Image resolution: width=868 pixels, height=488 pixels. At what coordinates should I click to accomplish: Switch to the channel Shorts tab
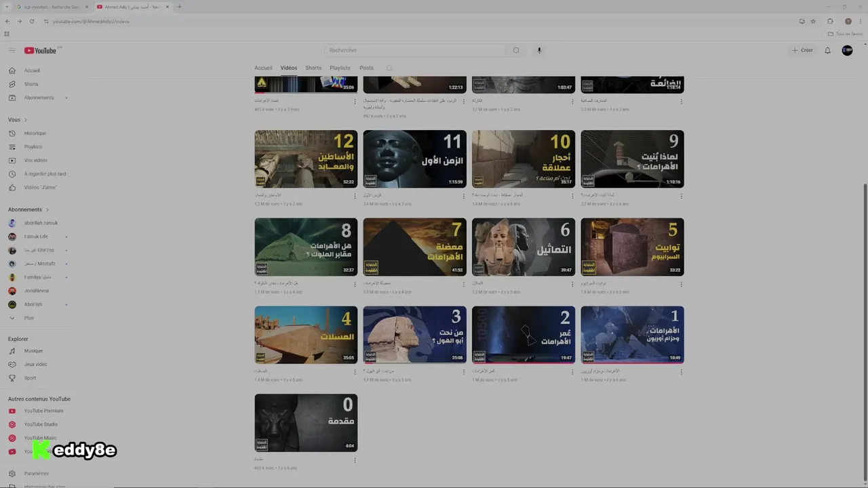[x=313, y=68]
